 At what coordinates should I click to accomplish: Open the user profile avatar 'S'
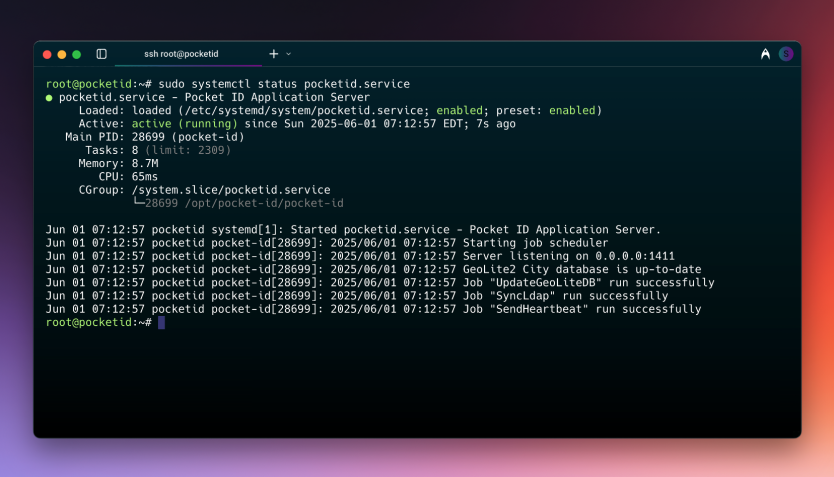786,54
